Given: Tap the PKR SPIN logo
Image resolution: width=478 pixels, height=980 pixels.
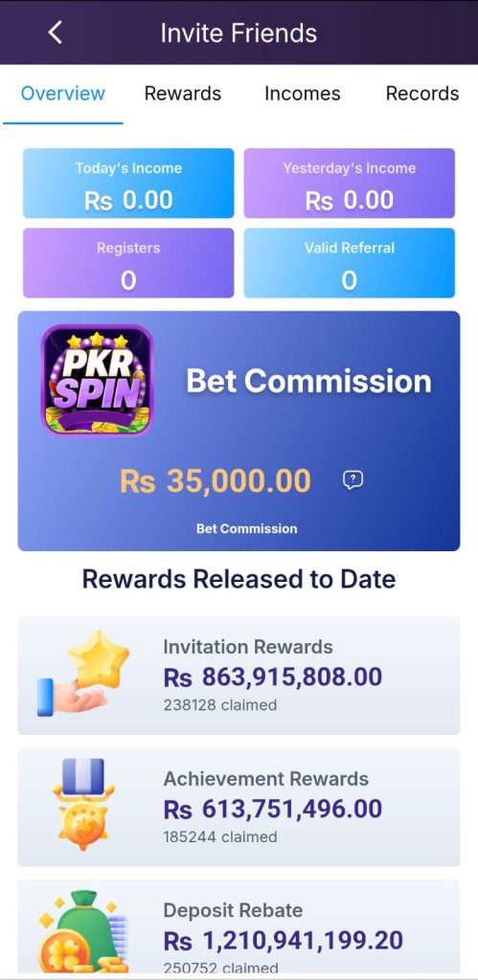Looking at the screenshot, I should click(97, 380).
